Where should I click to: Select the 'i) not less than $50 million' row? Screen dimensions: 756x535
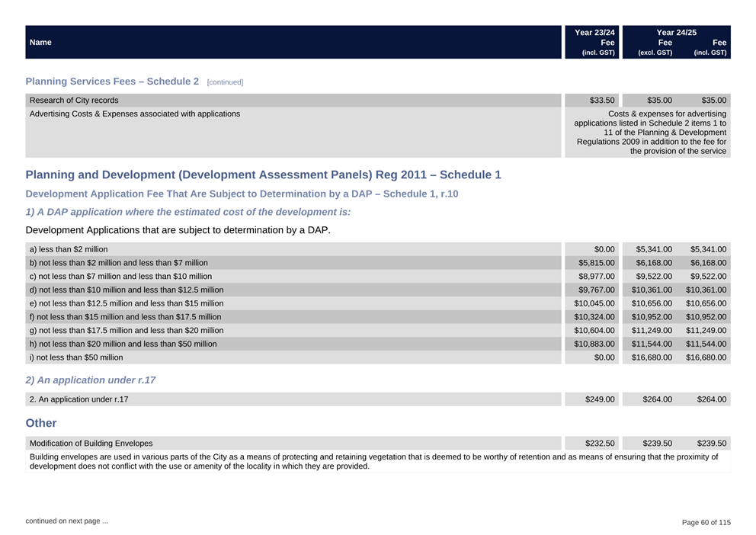[x=76, y=357]
